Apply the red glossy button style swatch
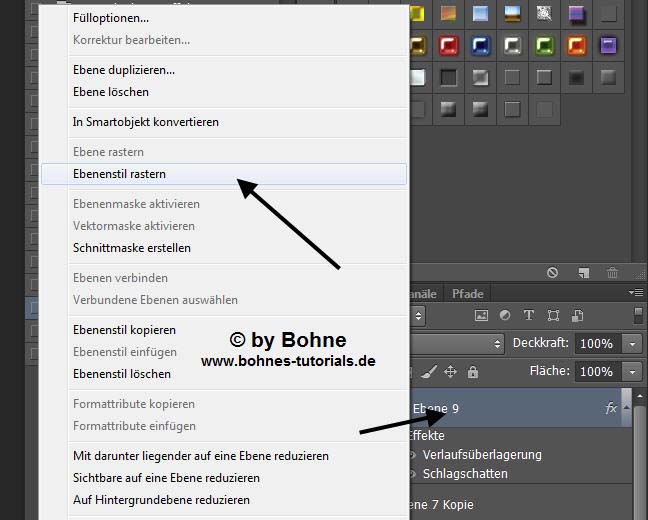Screen dimensions: 648x520 coord(449,46)
